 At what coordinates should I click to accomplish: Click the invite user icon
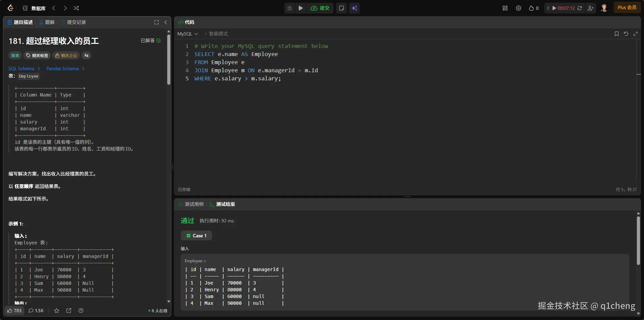point(591,8)
